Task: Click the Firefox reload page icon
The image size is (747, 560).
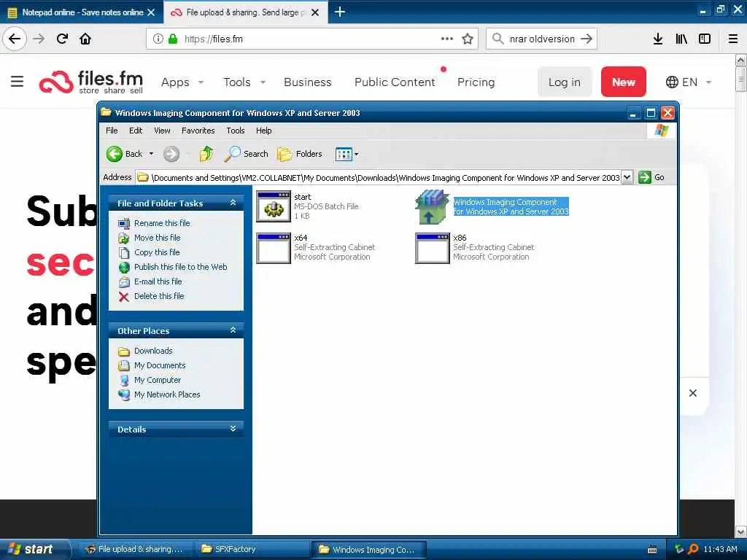Action: (63, 39)
